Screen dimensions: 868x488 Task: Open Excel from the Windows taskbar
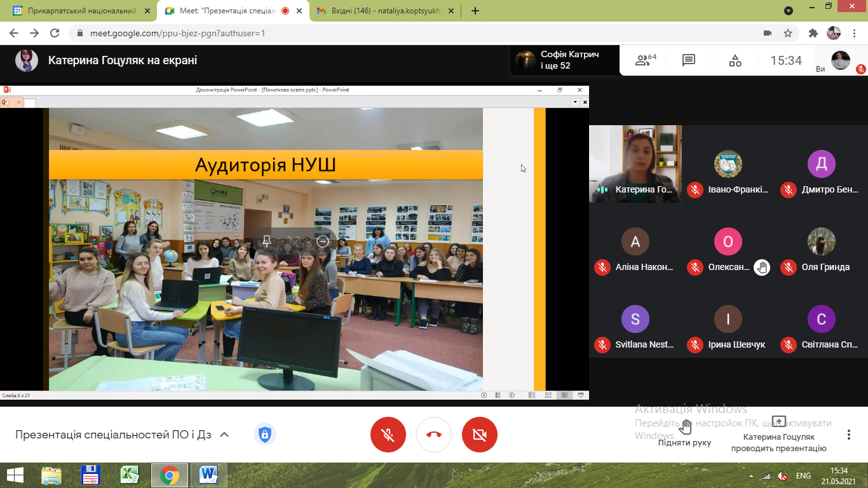pos(130,475)
